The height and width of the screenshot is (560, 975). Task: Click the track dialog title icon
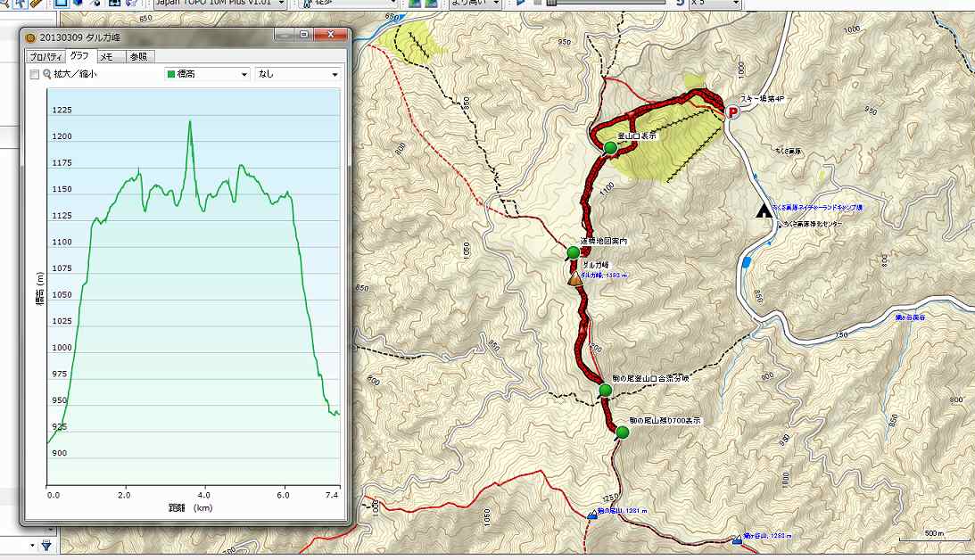point(29,37)
